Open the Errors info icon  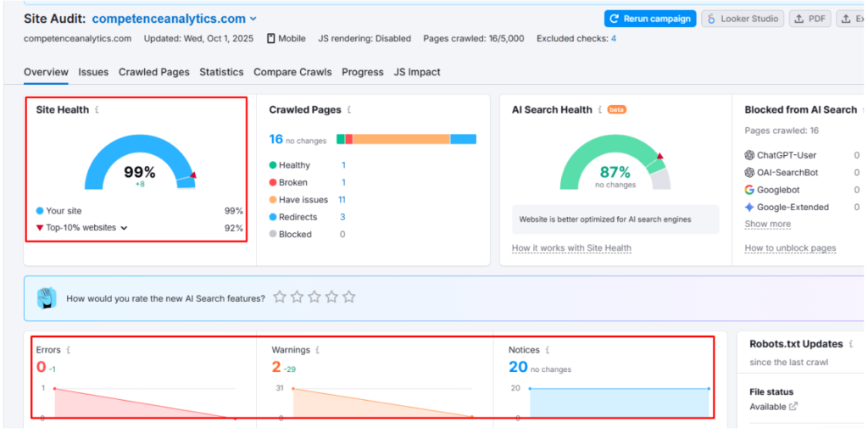68,350
